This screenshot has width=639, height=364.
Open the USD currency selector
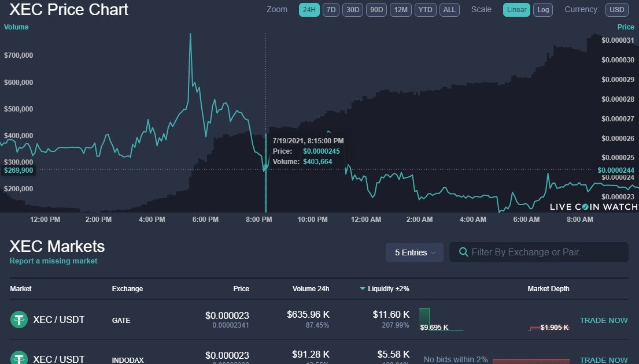(616, 9)
